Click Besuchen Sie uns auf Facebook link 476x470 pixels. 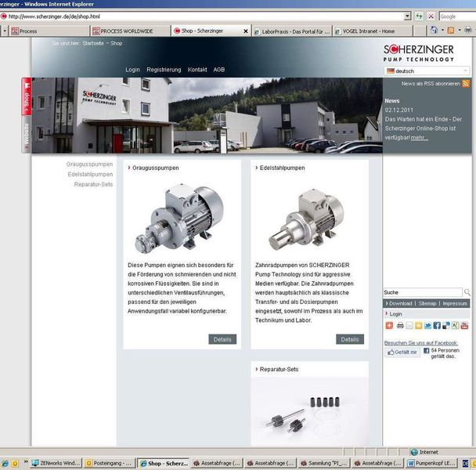coord(421,342)
